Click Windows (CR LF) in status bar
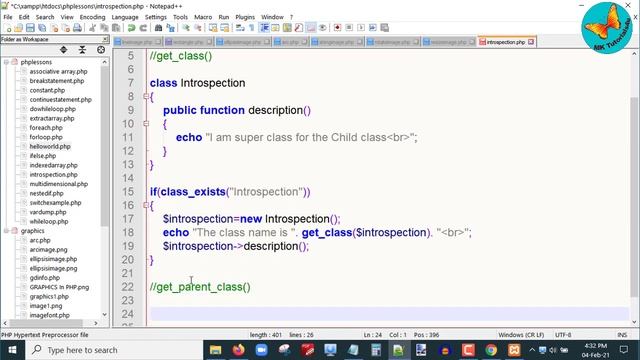Viewport: 640px width, 360px height. coord(521,335)
